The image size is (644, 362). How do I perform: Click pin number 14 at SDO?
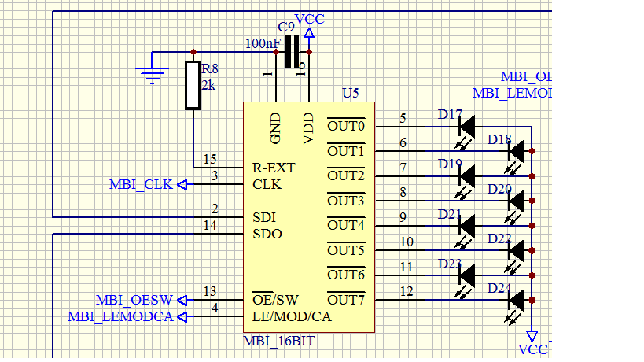pyautogui.click(x=210, y=226)
